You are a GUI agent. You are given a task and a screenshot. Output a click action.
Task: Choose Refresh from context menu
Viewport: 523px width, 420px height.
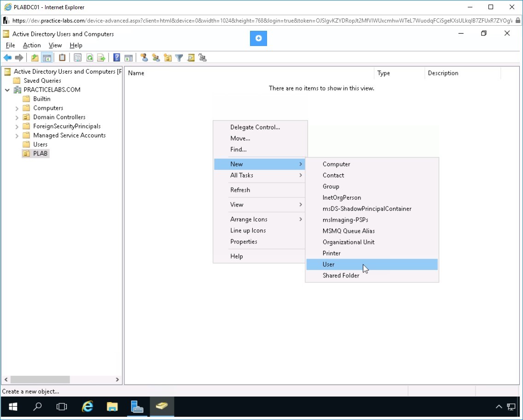coord(260,190)
